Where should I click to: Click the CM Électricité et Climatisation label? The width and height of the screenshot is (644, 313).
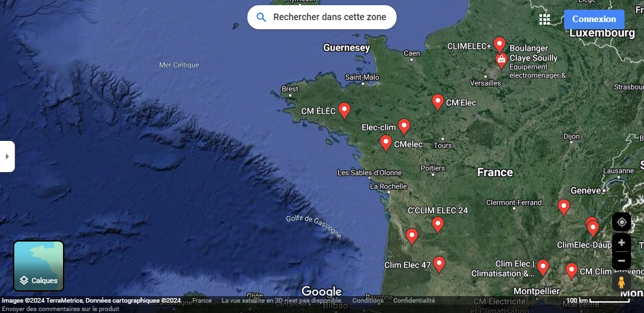[499, 306]
